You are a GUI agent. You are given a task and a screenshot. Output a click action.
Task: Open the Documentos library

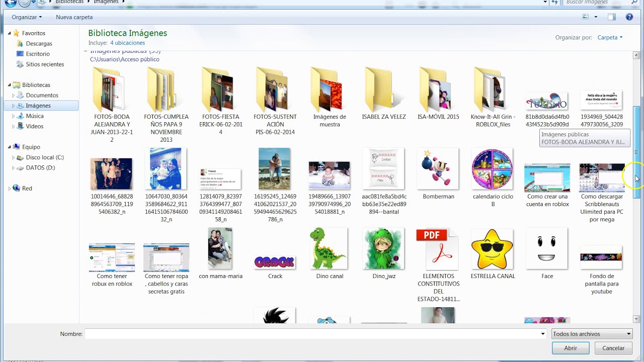coord(42,96)
